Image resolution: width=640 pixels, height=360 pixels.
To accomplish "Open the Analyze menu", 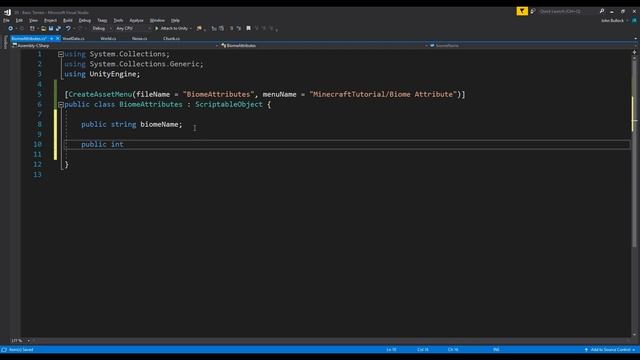I will 136,20.
